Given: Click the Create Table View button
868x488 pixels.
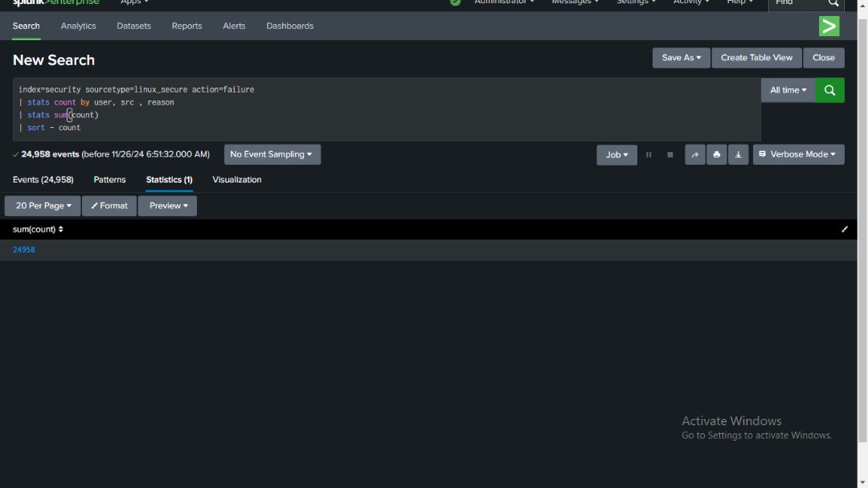Looking at the screenshot, I should pyautogui.click(x=755, y=57).
